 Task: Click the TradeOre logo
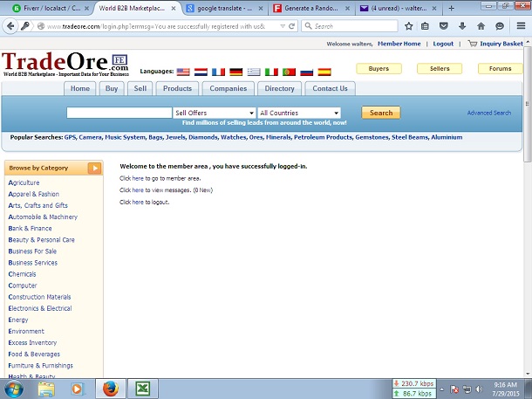pos(65,65)
